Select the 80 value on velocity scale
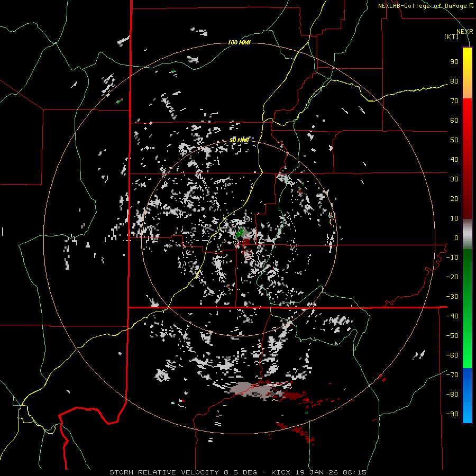Screen dimensions: 476x476 coord(454,81)
